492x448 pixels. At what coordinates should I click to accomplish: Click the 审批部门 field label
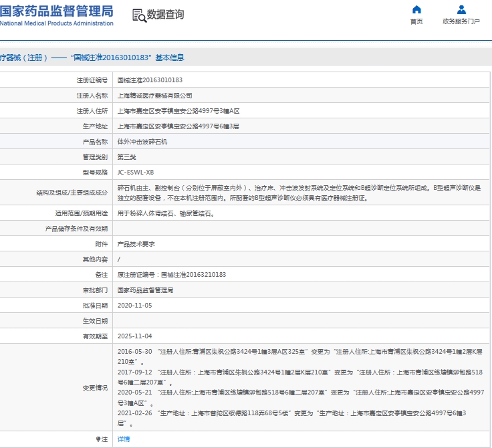(x=95, y=290)
